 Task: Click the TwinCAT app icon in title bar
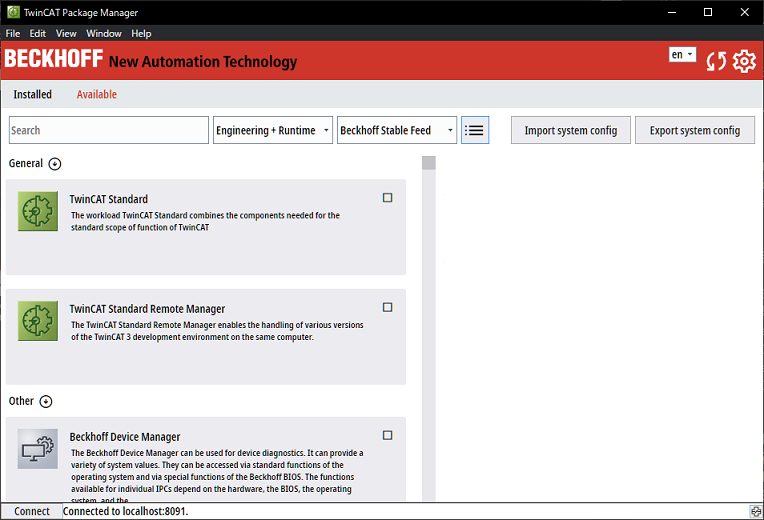[13, 12]
